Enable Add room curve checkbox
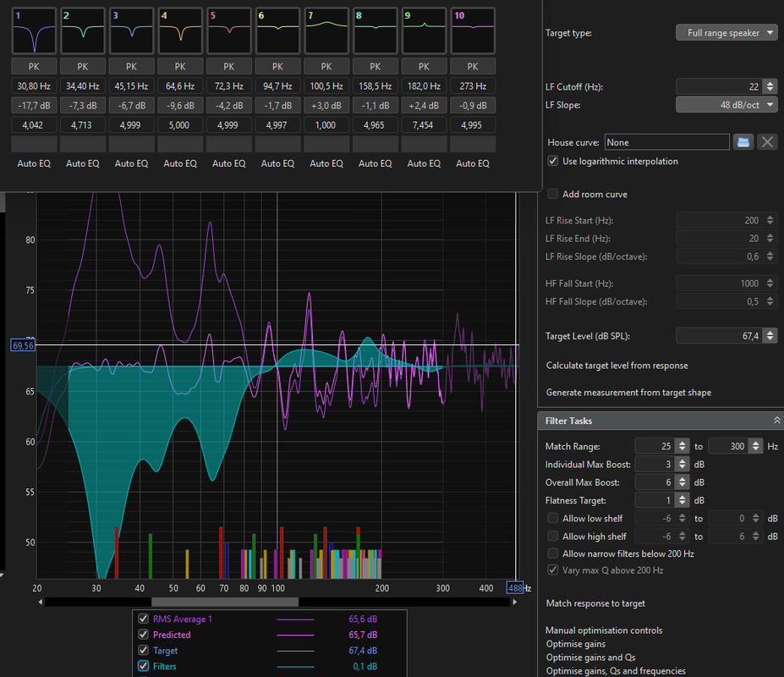Image resolution: width=784 pixels, height=677 pixels. [553, 194]
